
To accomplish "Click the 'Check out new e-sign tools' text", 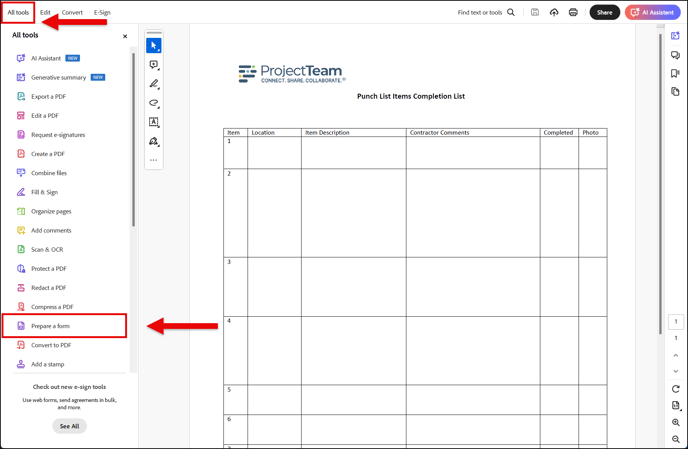I will coord(69,387).
